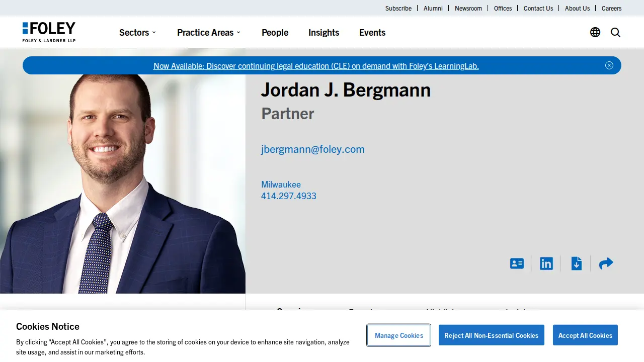This screenshot has height=362, width=644.
Task: Click the Manage Cookies button
Action: [399, 335]
